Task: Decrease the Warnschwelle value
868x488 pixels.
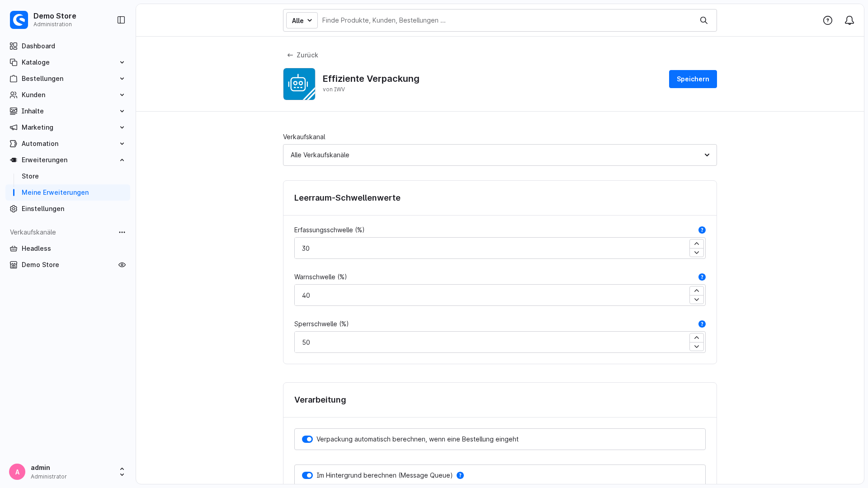Action: (x=697, y=300)
